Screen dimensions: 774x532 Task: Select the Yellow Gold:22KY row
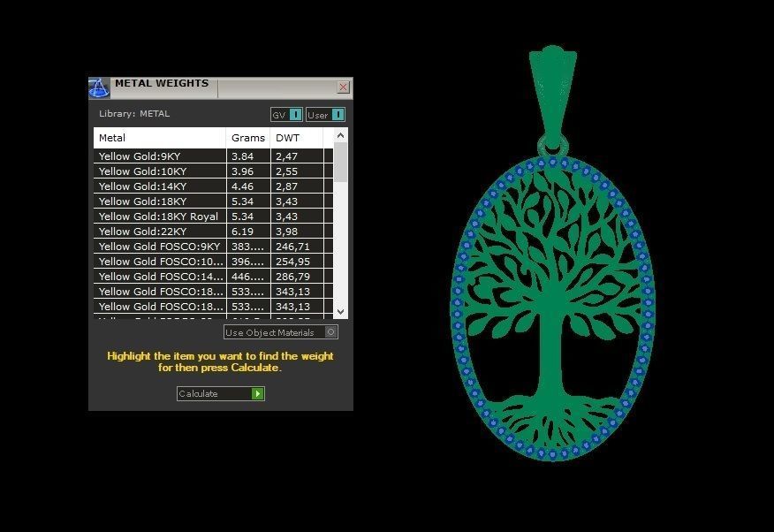tap(213, 231)
